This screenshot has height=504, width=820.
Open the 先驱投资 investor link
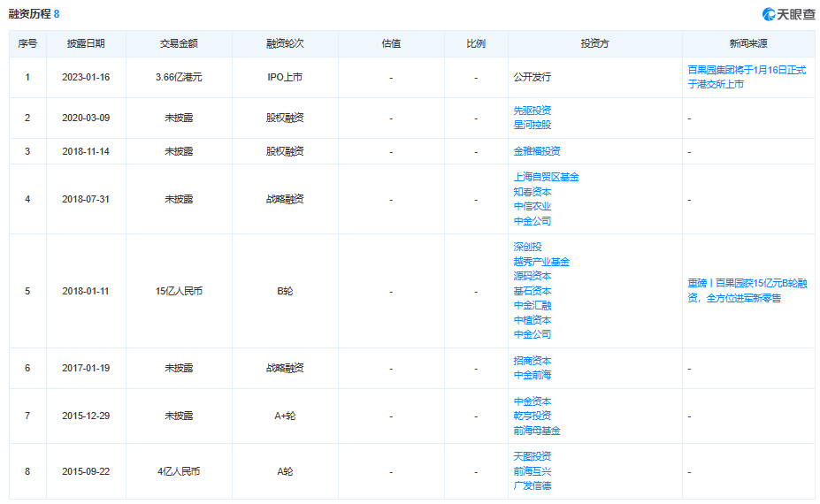pyautogui.click(x=532, y=111)
